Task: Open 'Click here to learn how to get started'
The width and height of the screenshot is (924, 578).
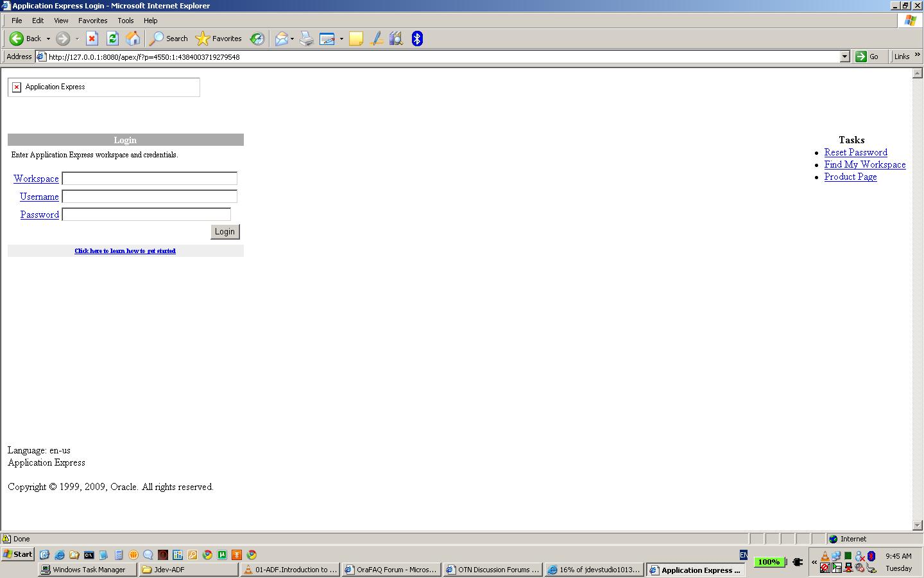Action: coord(125,251)
